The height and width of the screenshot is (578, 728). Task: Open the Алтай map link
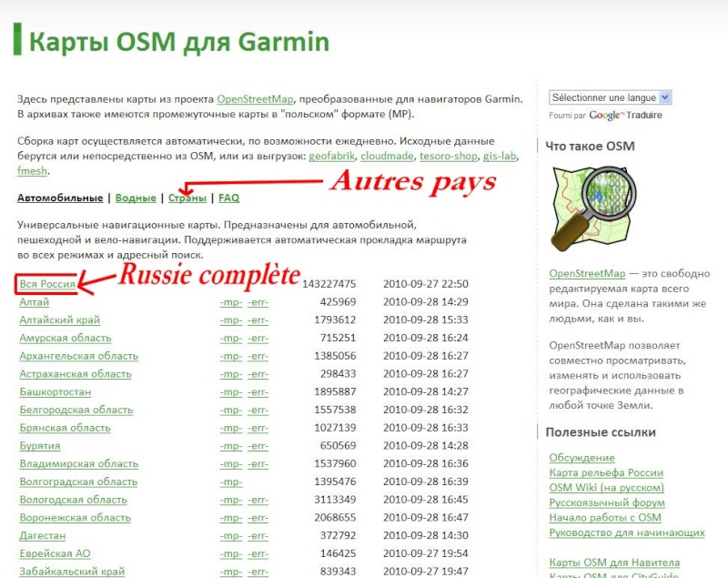(x=34, y=302)
